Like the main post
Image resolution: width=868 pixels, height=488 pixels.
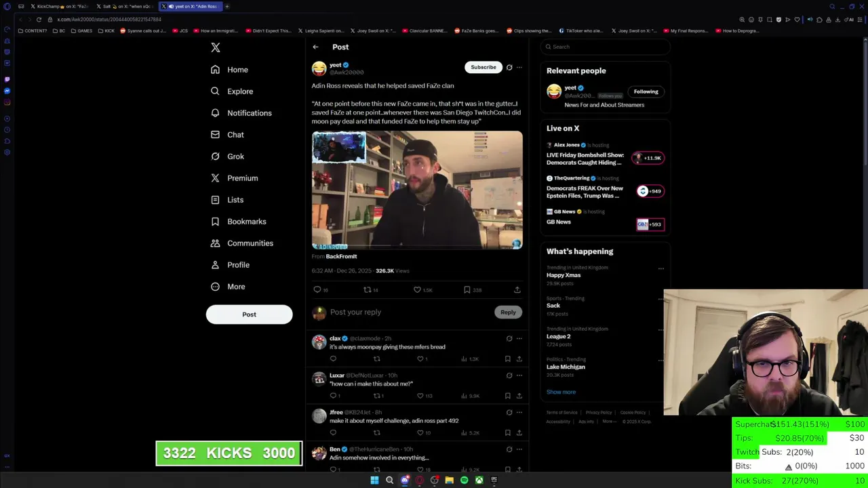417,289
